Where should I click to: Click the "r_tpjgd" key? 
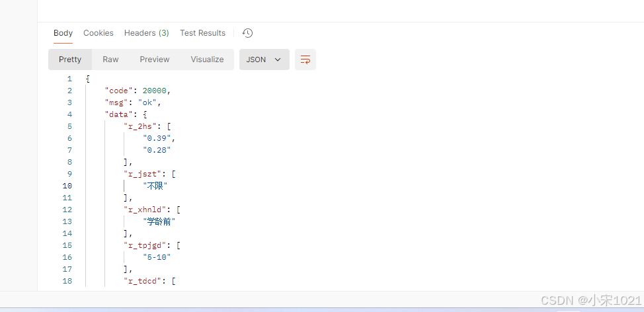pos(145,245)
